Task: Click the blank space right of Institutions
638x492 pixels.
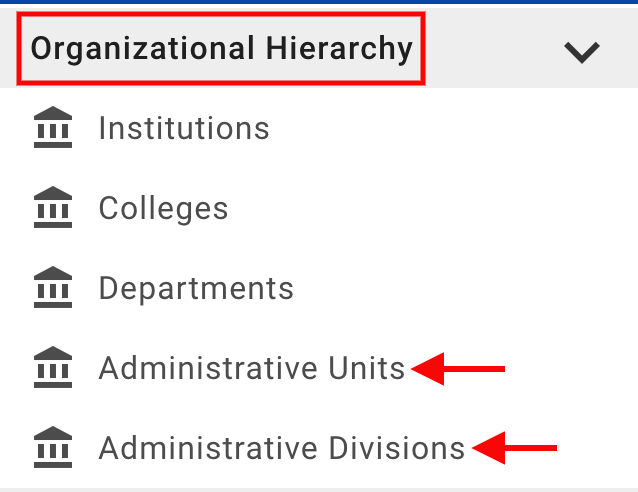Action: (x=450, y=129)
